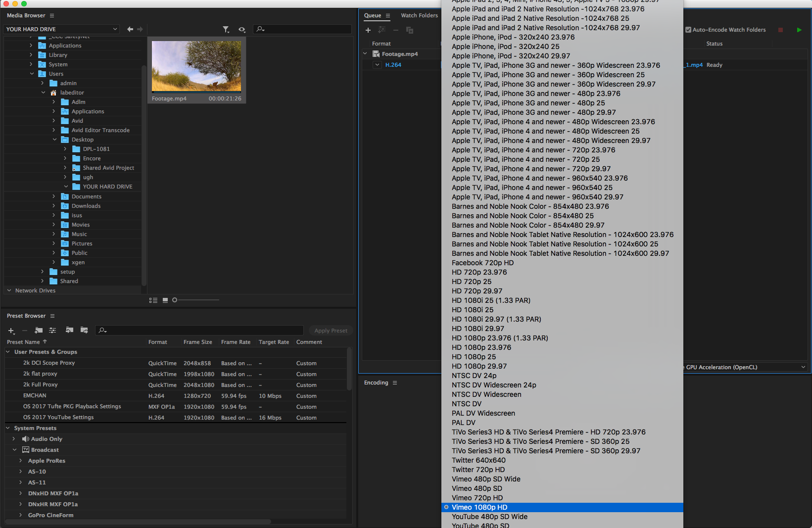
Task: Open the YOUR HARD DRIVE location dropdown
Action: (x=62, y=29)
